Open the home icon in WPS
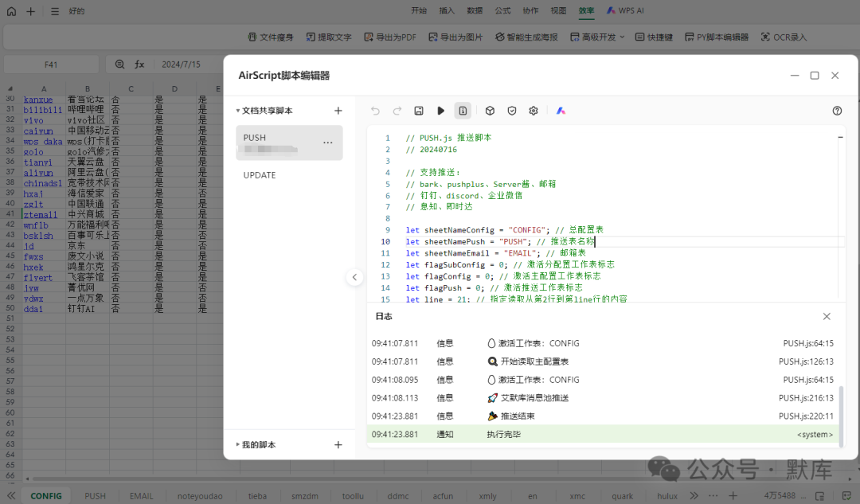This screenshot has height=504, width=860. (11, 11)
